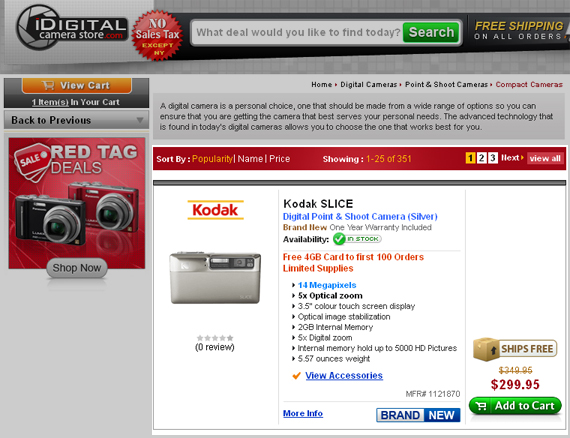The height and width of the screenshot is (438, 570).
Task: Sort listings by Name
Action: (250, 159)
